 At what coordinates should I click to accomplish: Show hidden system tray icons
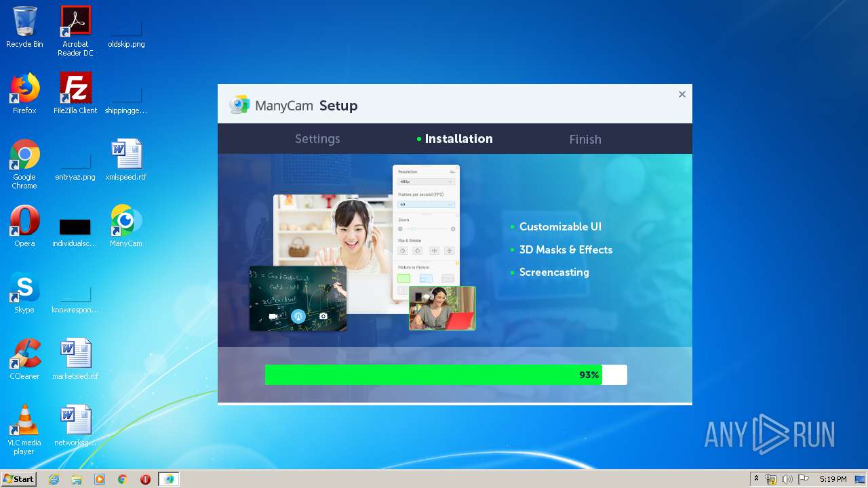(x=756, y=479)
